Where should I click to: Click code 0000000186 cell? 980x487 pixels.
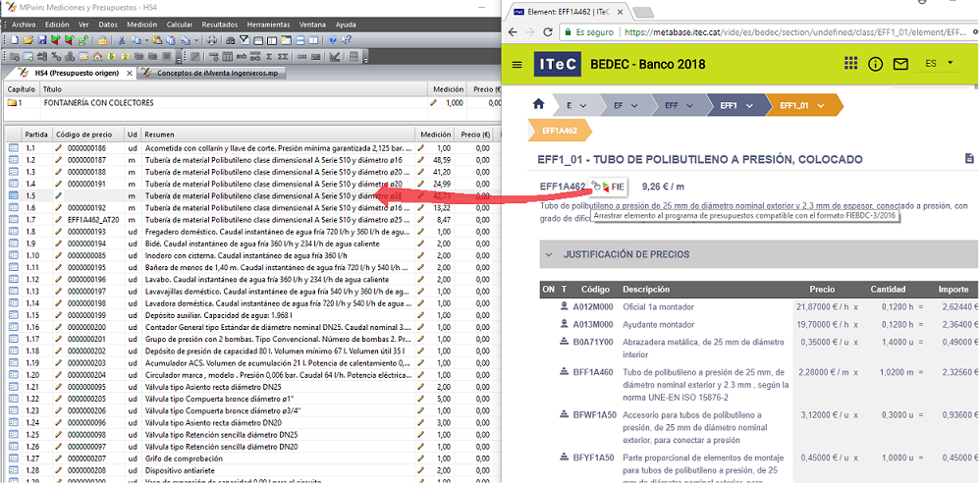[86, 148]
